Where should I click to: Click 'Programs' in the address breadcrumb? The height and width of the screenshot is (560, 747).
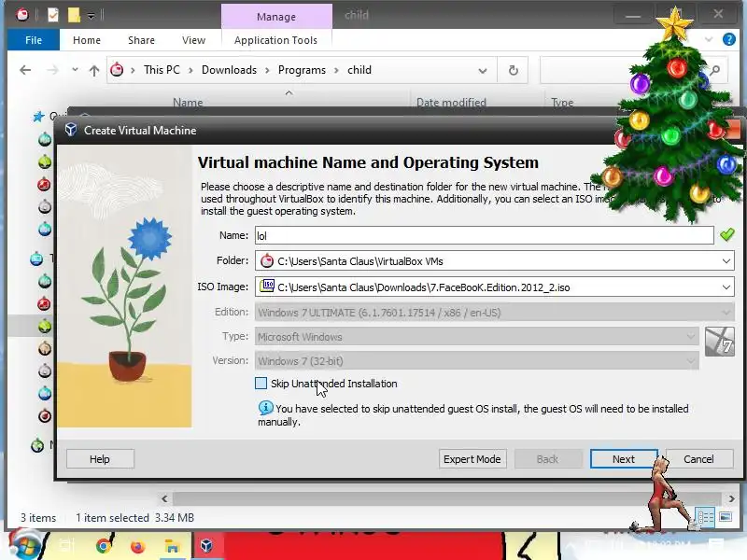click(302, 70)
